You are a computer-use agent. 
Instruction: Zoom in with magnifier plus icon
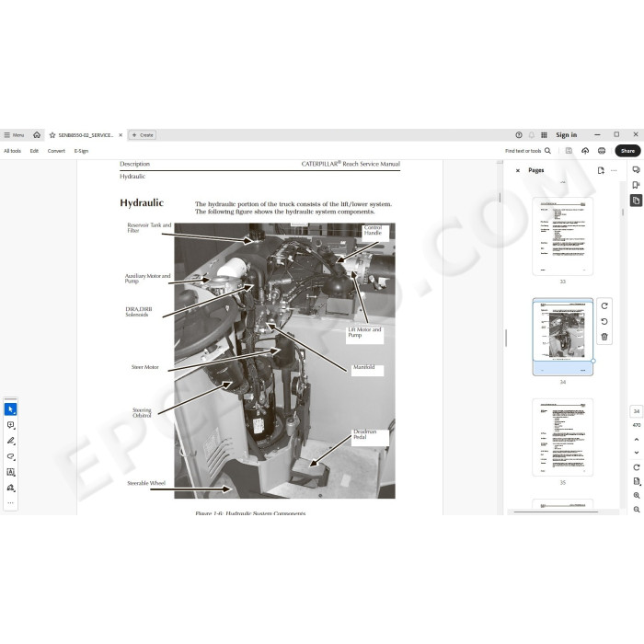pos(637,495)
